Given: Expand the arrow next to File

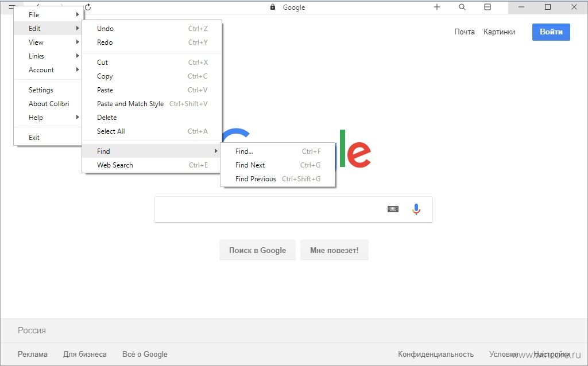Looking at the screenshot, I should tap(78, 14).
